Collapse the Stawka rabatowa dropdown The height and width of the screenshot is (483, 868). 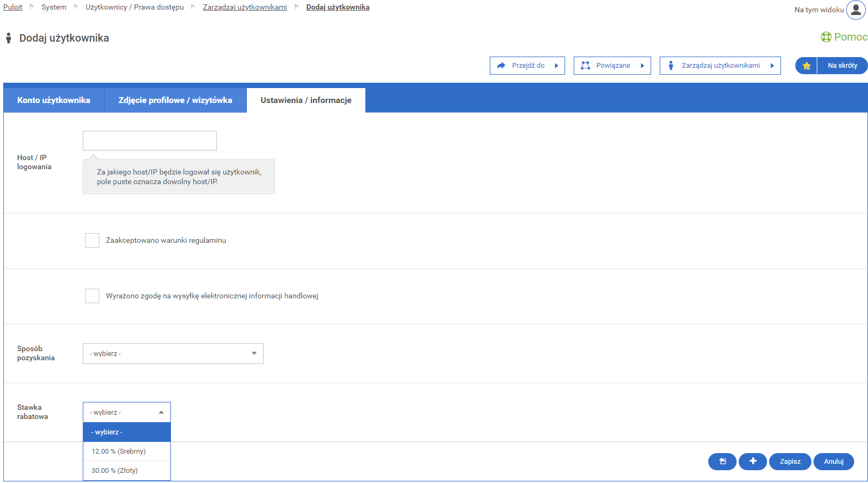coord(127,412)
